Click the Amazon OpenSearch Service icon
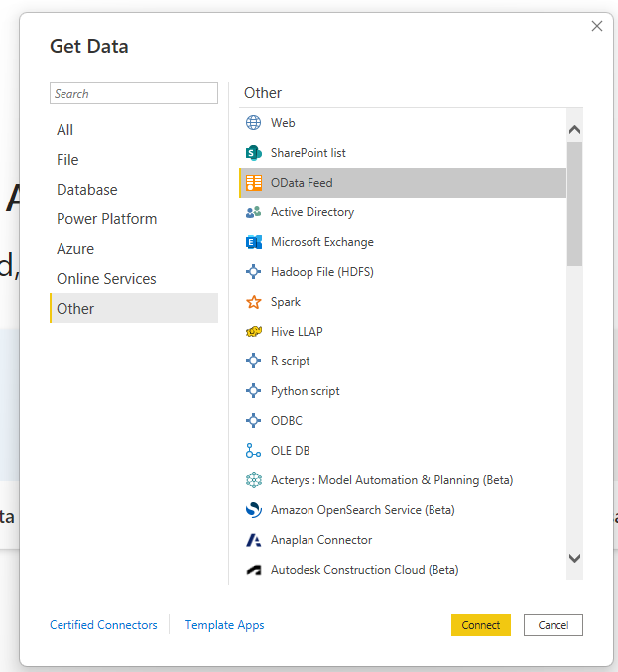 [x=254, y=510]
